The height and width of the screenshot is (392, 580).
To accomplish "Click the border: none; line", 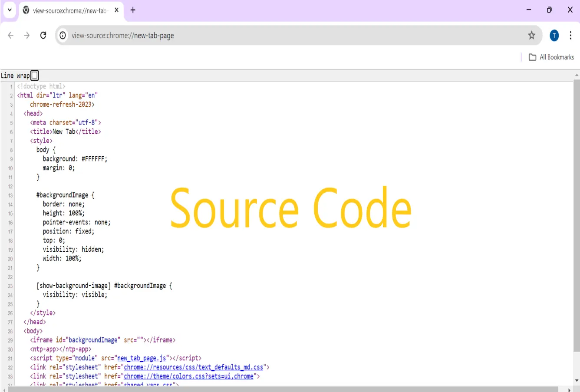I will point(63,204).
